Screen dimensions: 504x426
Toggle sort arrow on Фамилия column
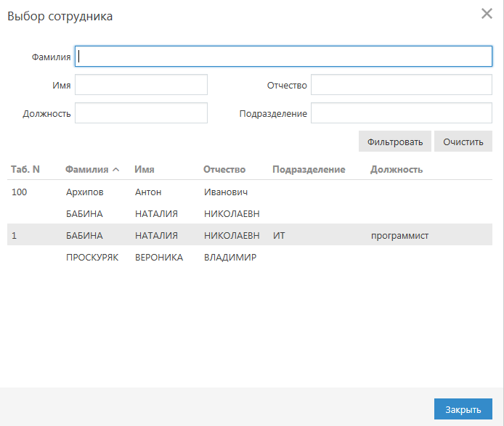[115, 170]
